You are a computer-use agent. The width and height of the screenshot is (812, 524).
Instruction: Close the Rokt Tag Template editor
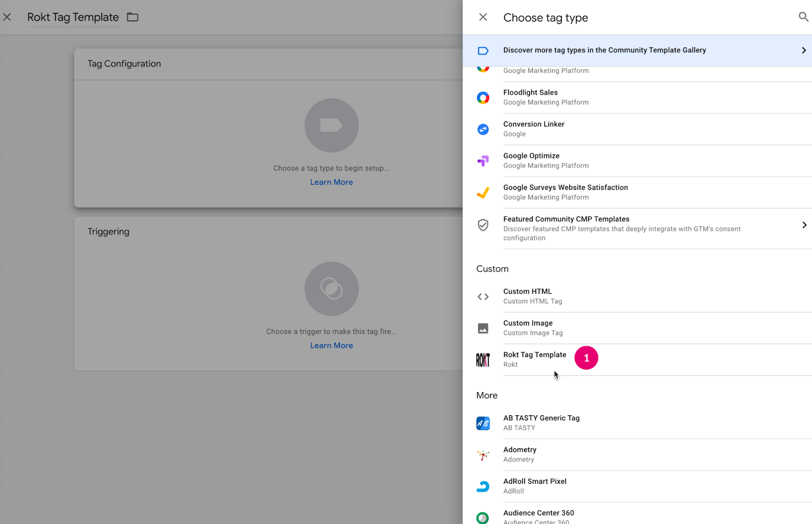pos(7,17)
